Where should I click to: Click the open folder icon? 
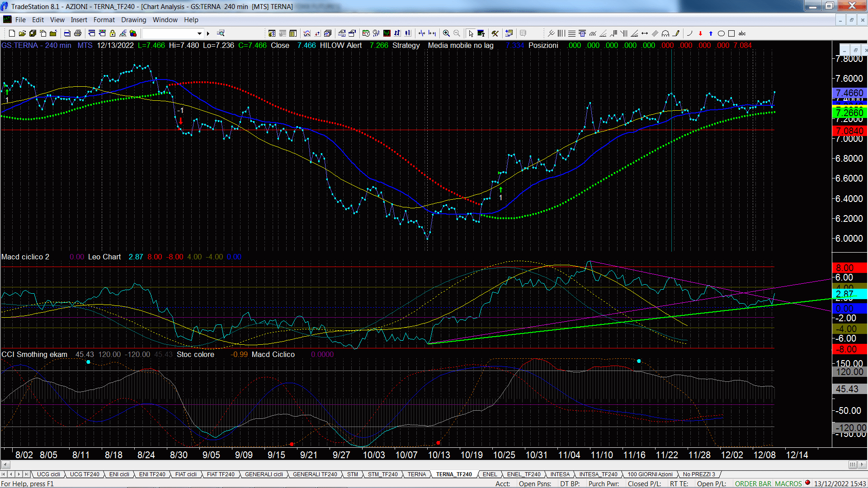(22, 33)
